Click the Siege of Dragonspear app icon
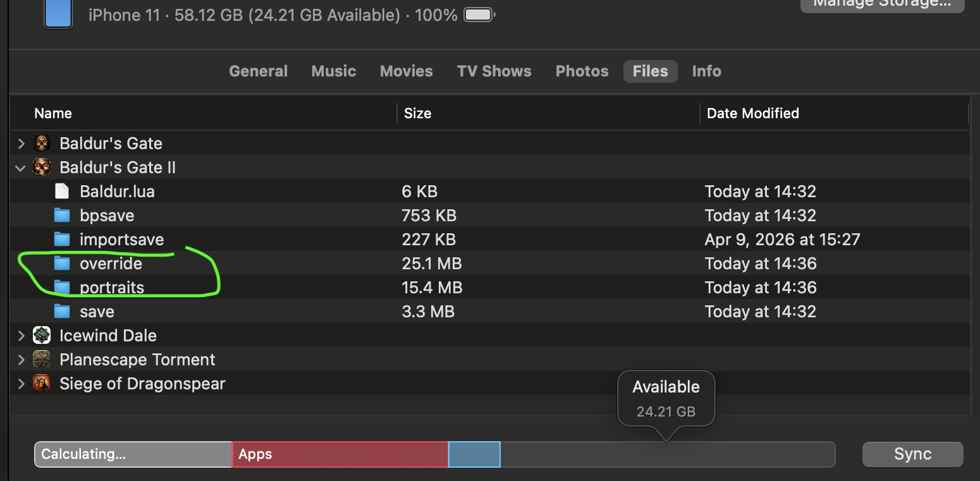The height and width of the screenshot is (481, 980). 42,384
